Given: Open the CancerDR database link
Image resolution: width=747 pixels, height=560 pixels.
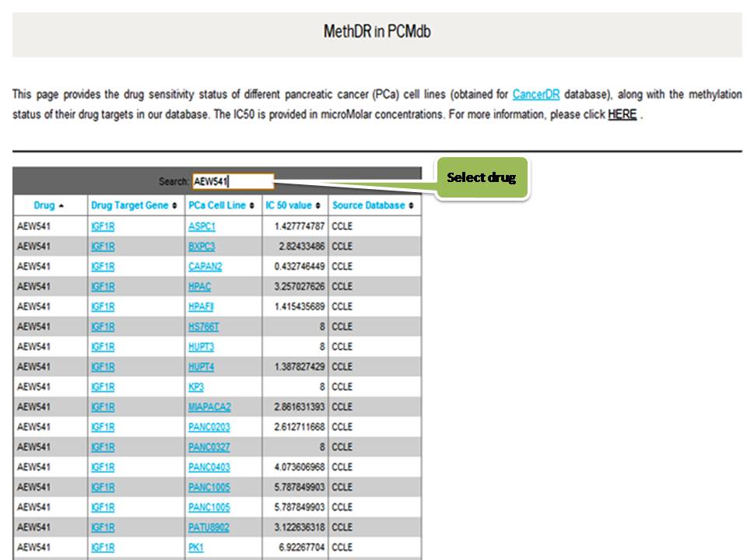Looking at the screenshot, I should tap(537, 95).
